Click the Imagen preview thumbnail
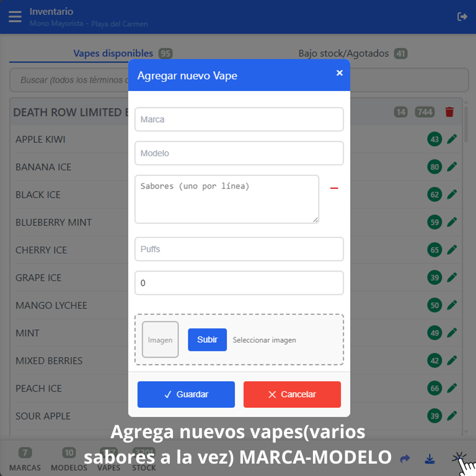476x476 pixels. 160,340
